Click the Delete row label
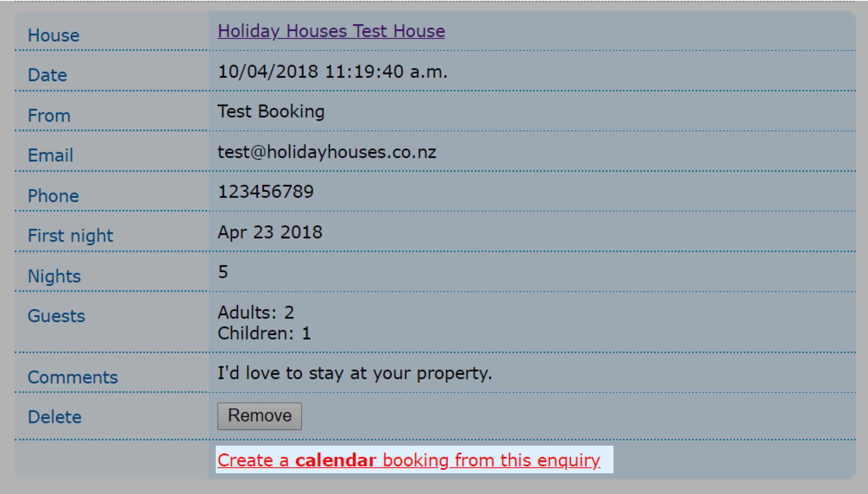The height and width of the screenshot is (494, 868). point(54,417)
